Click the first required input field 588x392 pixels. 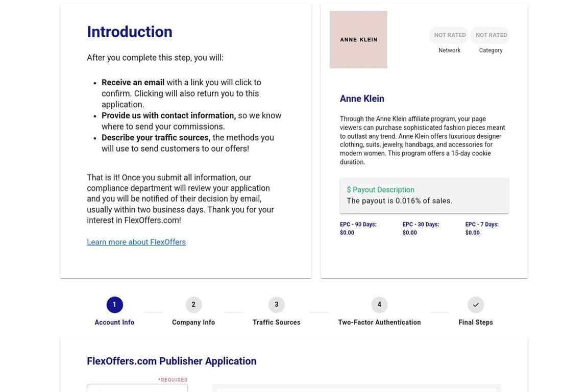click(x=137, y=388)
